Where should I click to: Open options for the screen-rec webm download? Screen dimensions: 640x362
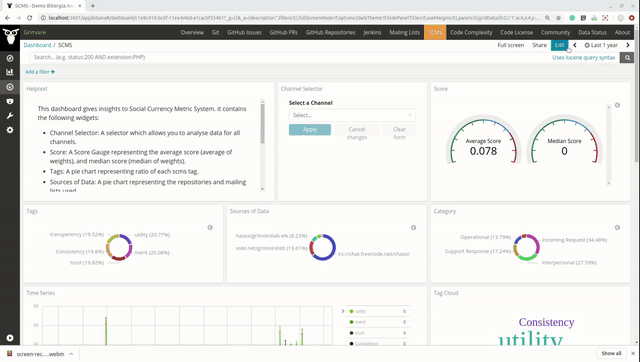click(71, 354)
